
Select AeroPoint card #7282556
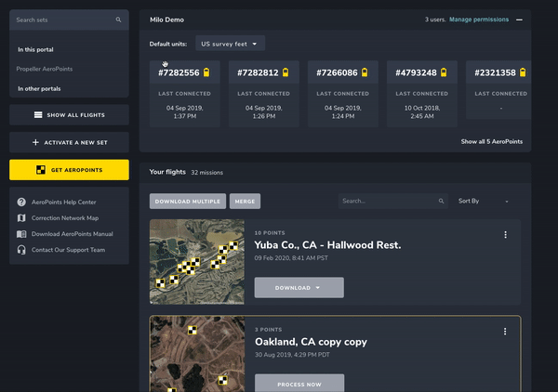pyautogui.click(x=185, y=94)
